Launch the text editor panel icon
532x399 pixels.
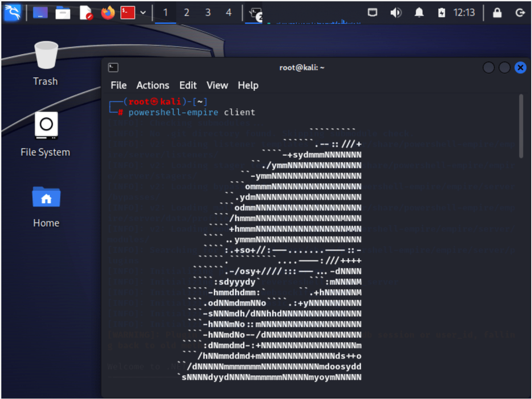pyautogui.click(x=86, y=13)
